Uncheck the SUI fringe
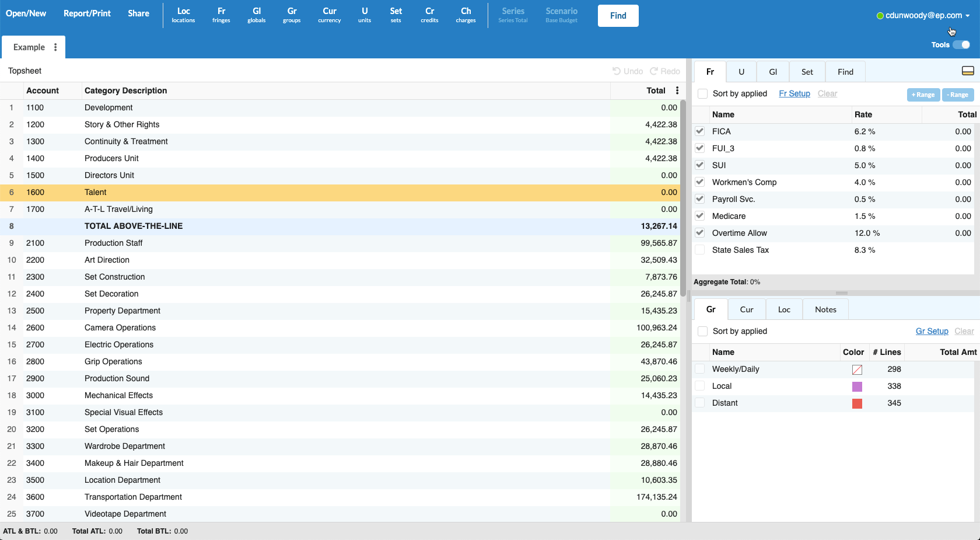 pyautogui.click(x=700, y=165)
